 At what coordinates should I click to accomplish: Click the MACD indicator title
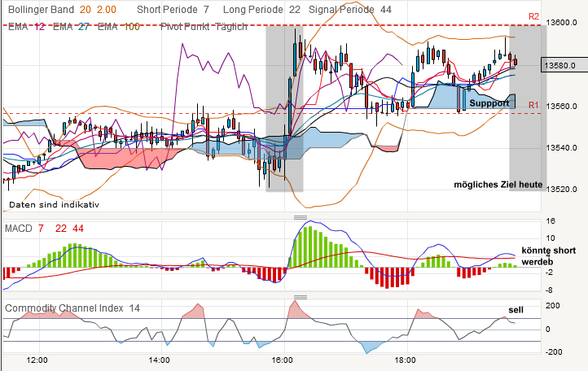pyautogui.click(x=19, y=229)
